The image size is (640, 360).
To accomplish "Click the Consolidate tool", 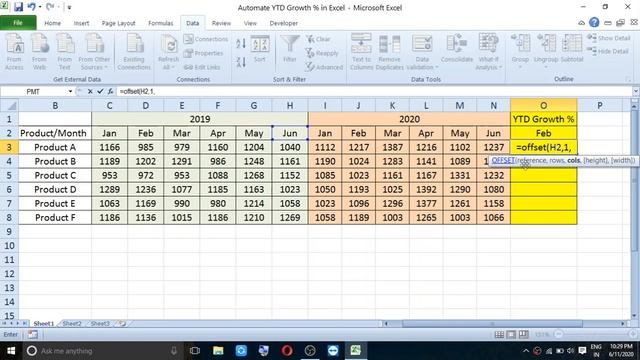I will [x=457, y=49].
